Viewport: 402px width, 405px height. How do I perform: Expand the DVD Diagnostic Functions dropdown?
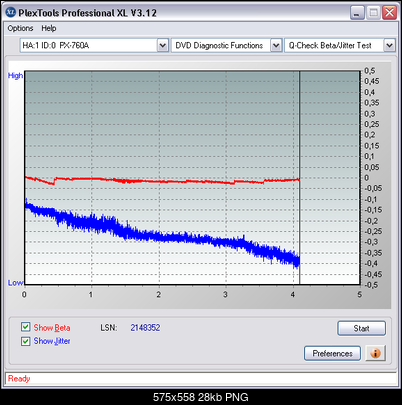pos(276,45)
